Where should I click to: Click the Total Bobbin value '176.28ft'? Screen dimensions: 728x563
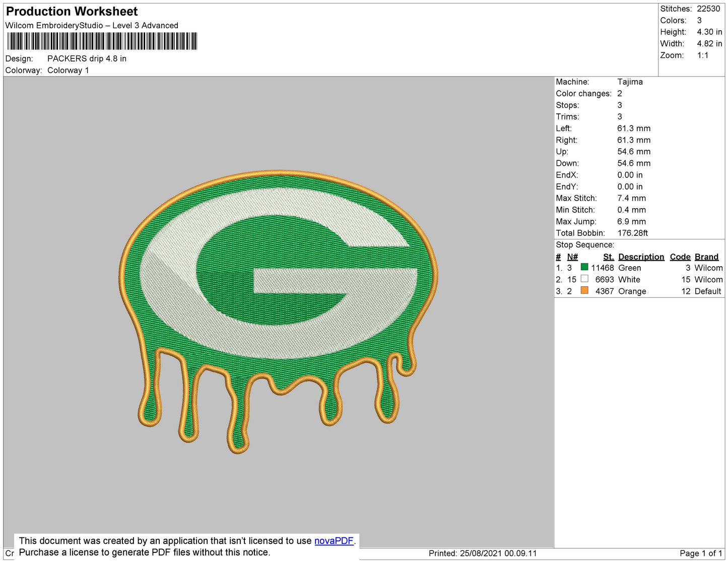632,233
